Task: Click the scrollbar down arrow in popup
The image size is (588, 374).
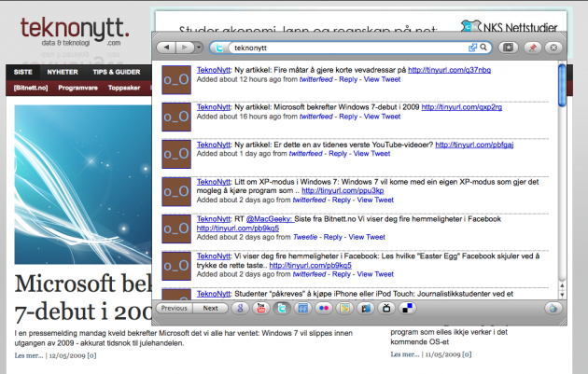Action: click(562, 295)
